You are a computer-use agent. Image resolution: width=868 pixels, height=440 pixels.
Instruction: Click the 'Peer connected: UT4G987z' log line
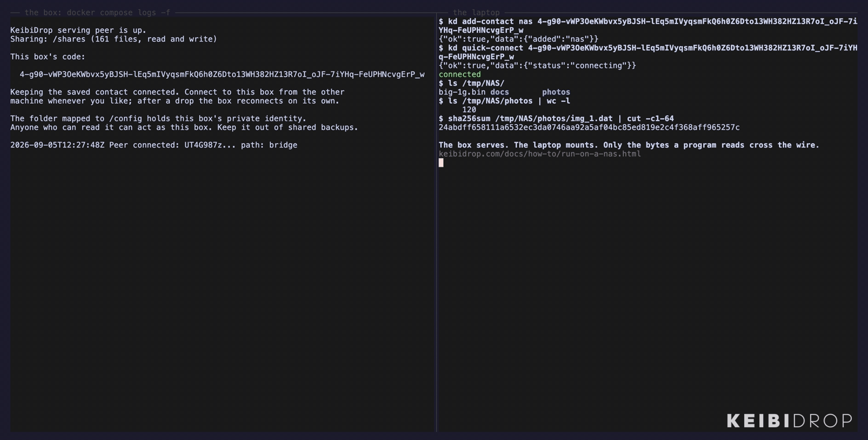[154, 145]
